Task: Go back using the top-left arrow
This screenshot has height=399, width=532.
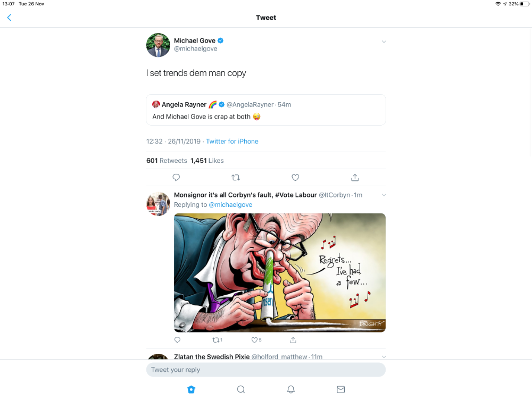Action: (9, 18)
